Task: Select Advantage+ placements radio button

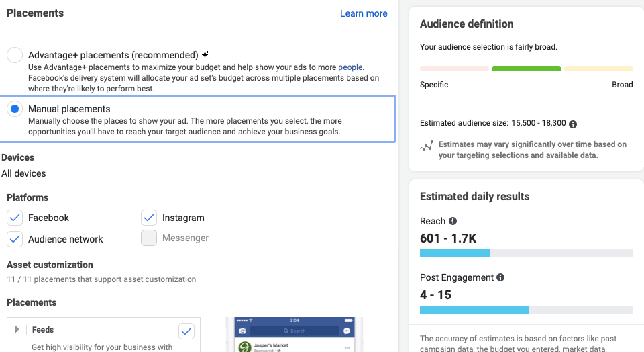Action: point(15,55)
